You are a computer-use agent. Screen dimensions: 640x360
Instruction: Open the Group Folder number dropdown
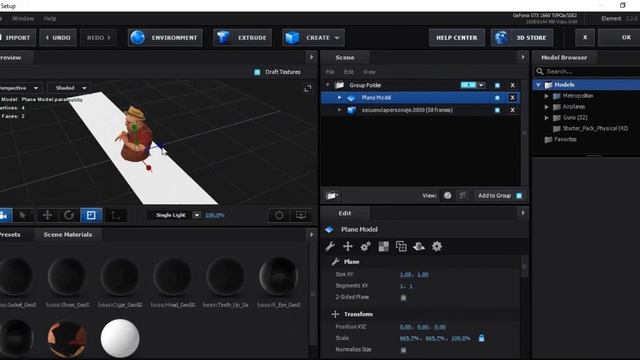(x=481, y=85)
